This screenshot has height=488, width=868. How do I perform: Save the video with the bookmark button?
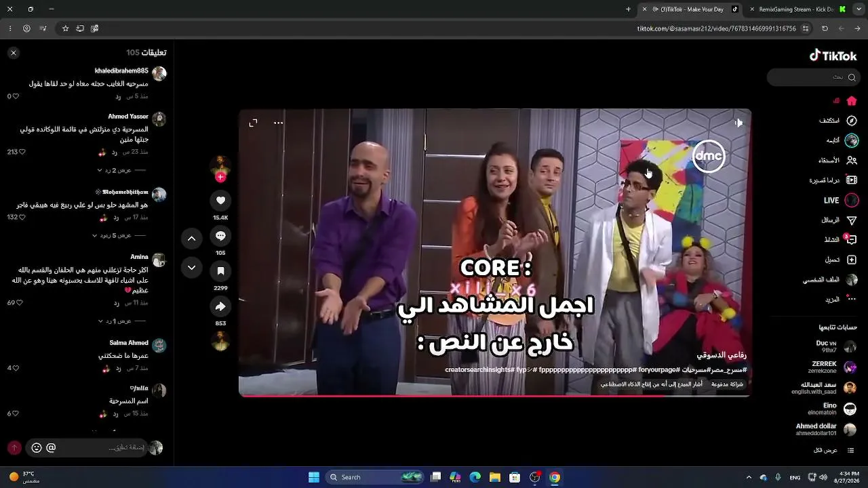tap(220, 271)
